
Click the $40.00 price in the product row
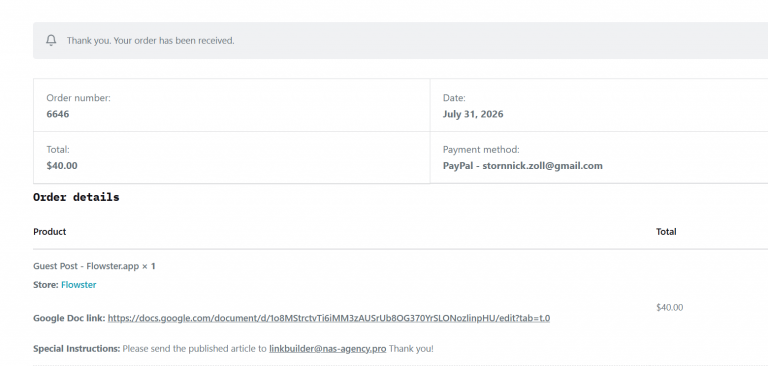coord(670,308)
